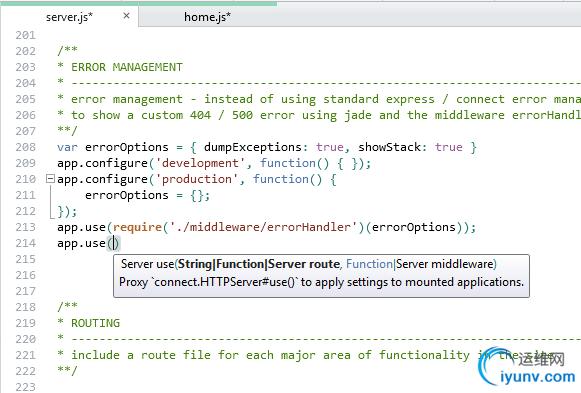Viewport: 581px width, 393px height.
Task: Click 'showStack' property on line 208
Action: [389, 147]
